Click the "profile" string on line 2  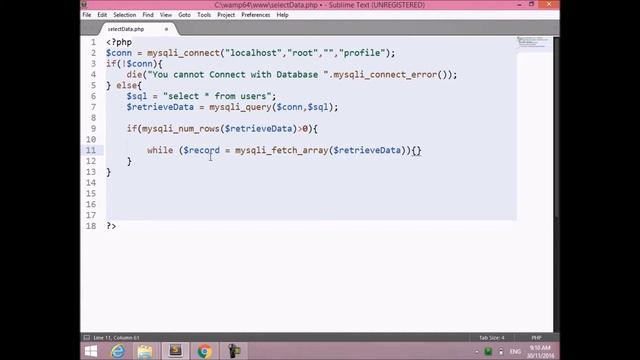click(x=362, y=53)
